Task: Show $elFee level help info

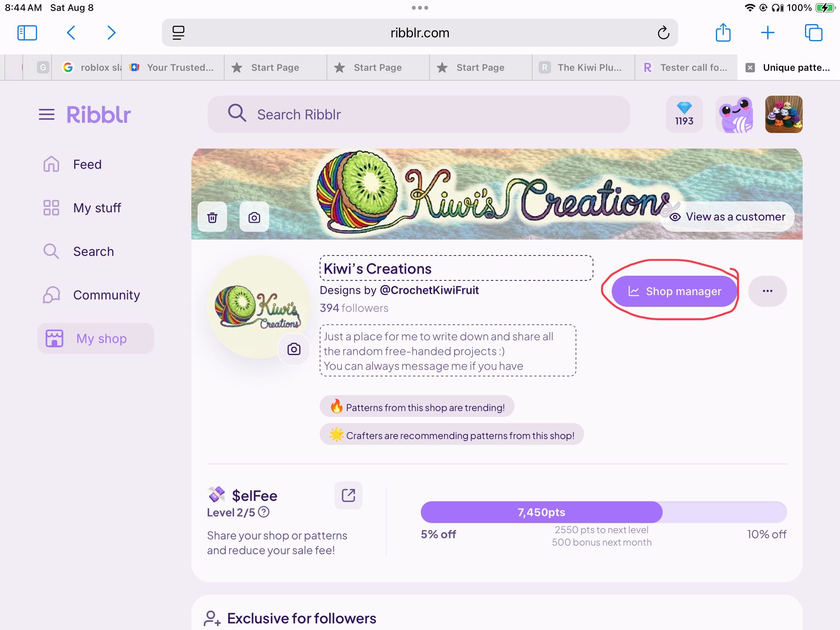Action: click(x=264, y=512)
